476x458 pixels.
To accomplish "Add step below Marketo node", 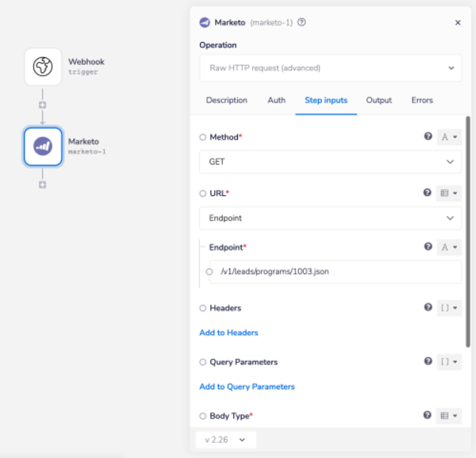I will (43, 185).
